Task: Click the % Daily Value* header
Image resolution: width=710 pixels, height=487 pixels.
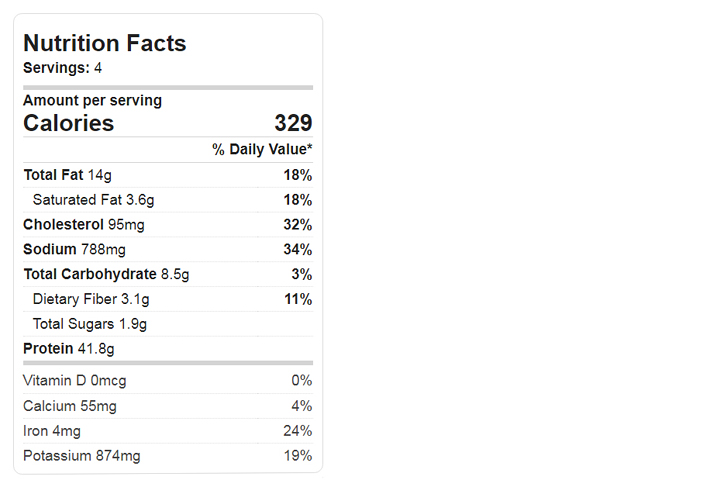Action: pos(262,149)
